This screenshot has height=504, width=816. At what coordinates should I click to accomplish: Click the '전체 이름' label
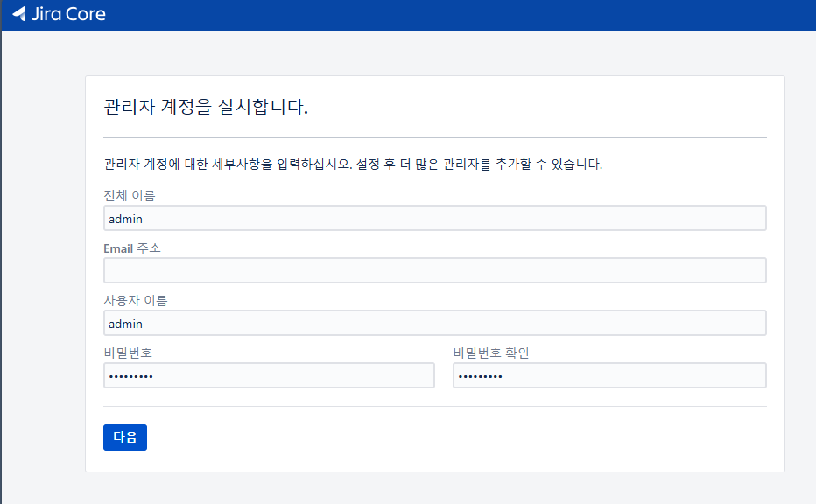(130, 196)
